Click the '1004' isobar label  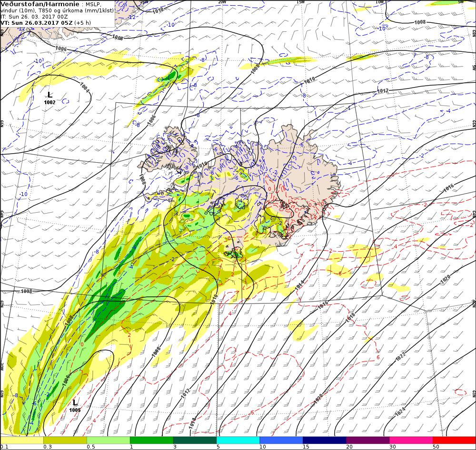pyautogui.click(x=84, y=88)
